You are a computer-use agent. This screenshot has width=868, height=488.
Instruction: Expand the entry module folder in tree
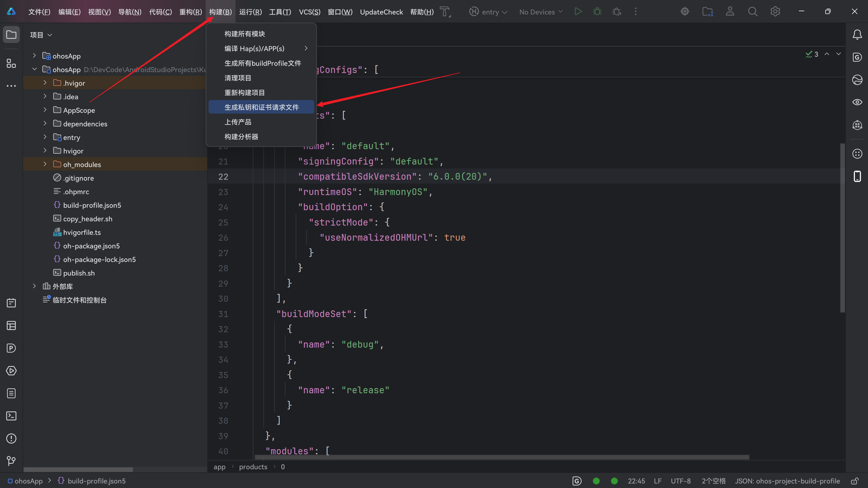(x=45, y=137)
